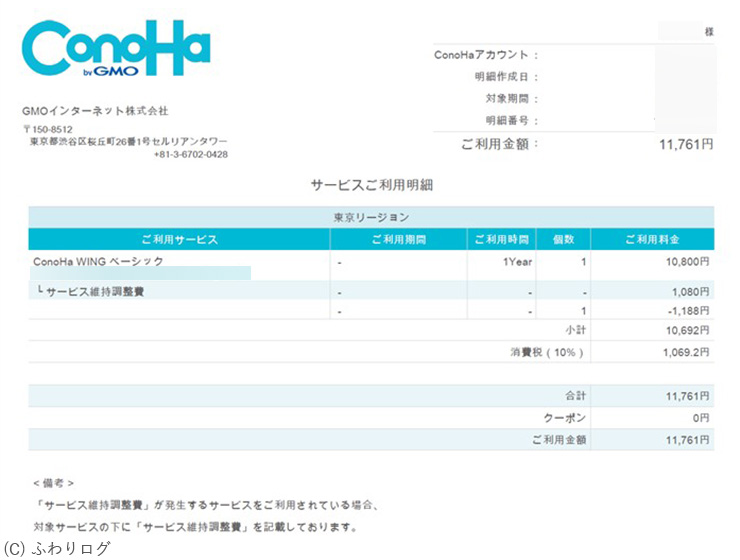Click the ご利用時間 column header
740x560 pixels.
coord(500,240)
